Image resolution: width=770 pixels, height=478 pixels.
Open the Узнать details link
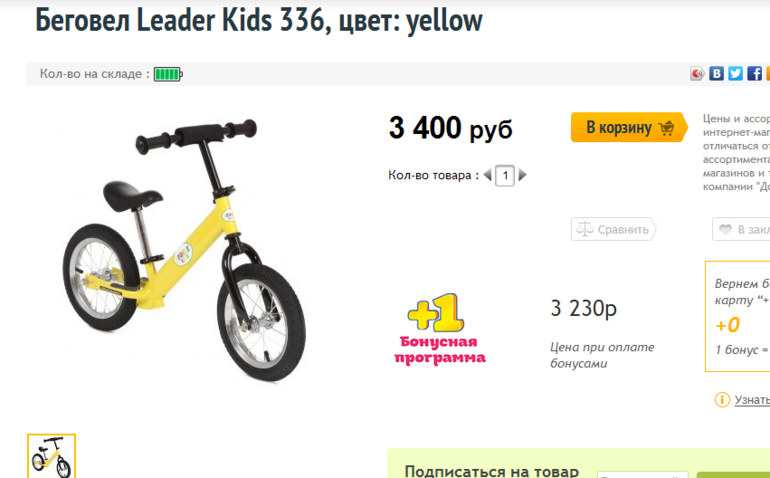point(752,400)
